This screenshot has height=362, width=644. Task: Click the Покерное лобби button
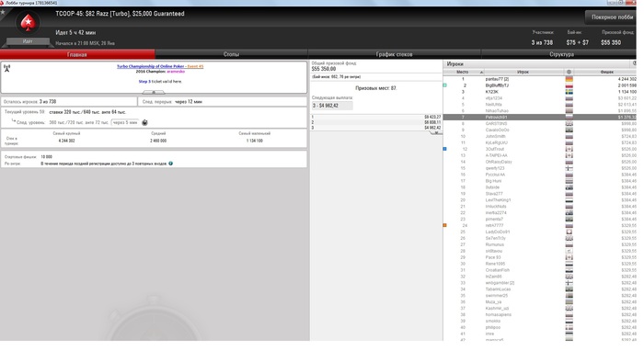pos(612,17)
